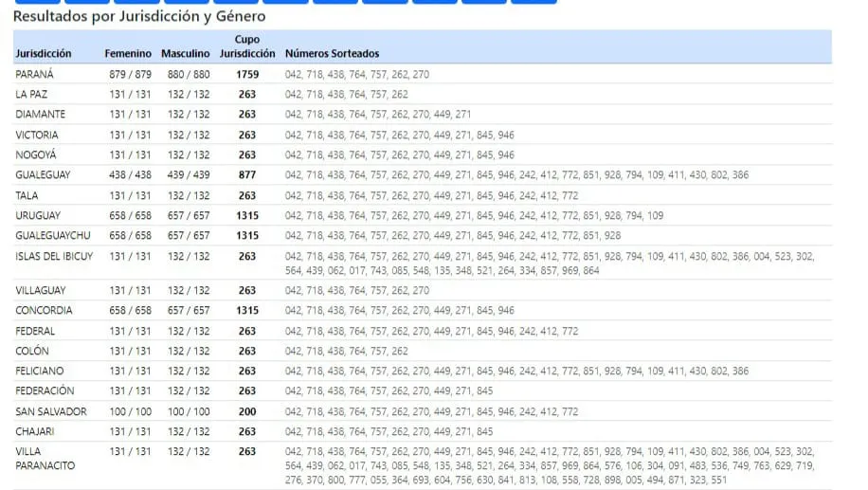
Task: Click Gualeguay's Masculino value 439 / 439
Action: [189, 175]
